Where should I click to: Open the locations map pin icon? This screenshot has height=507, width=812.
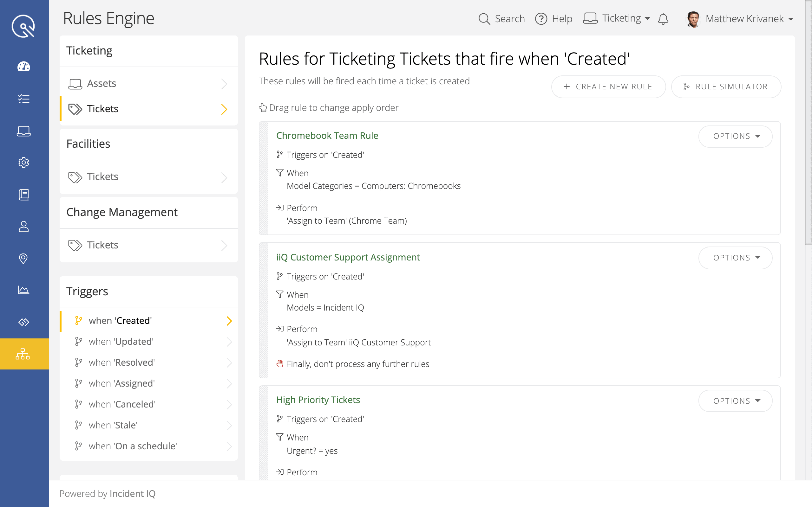click(24, 259)
